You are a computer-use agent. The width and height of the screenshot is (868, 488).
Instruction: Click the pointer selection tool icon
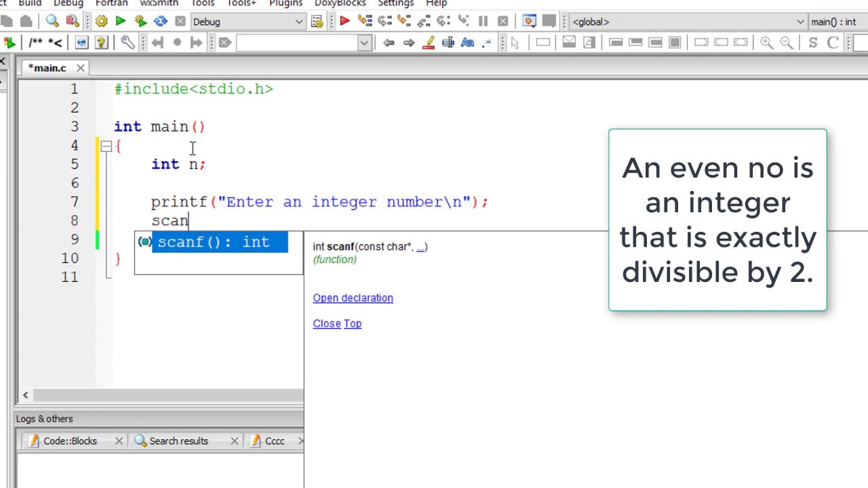[515, 43]
